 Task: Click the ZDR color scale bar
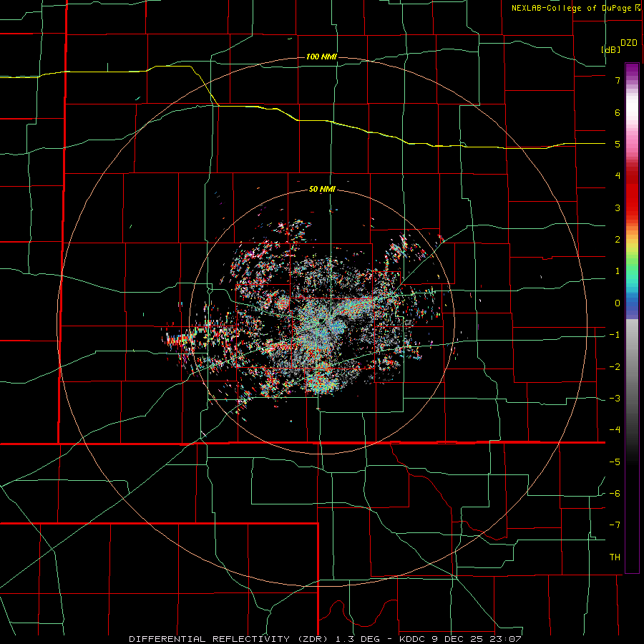632,318
